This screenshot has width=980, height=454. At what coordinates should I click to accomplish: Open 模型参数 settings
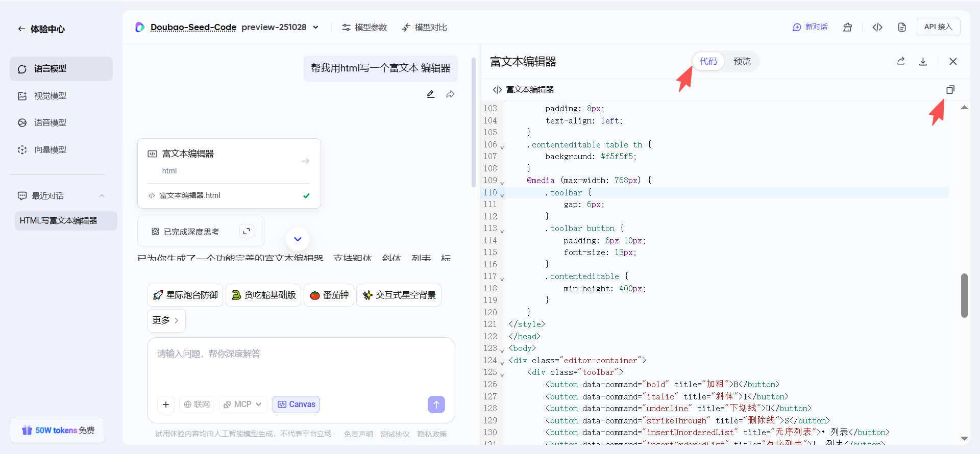(x=364, y=28)
